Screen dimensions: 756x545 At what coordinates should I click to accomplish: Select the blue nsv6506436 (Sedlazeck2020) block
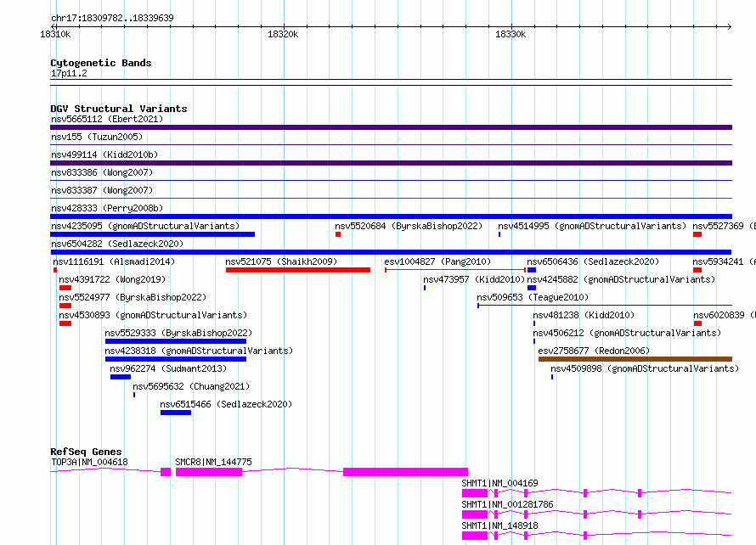pyautogui.click(x=532, y=270)
